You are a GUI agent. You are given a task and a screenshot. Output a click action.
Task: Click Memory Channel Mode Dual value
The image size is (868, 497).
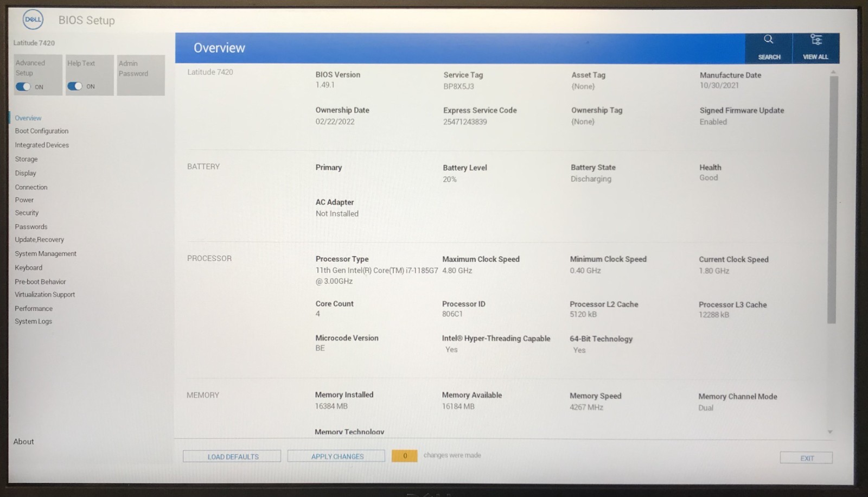click(x=706, y=407)
